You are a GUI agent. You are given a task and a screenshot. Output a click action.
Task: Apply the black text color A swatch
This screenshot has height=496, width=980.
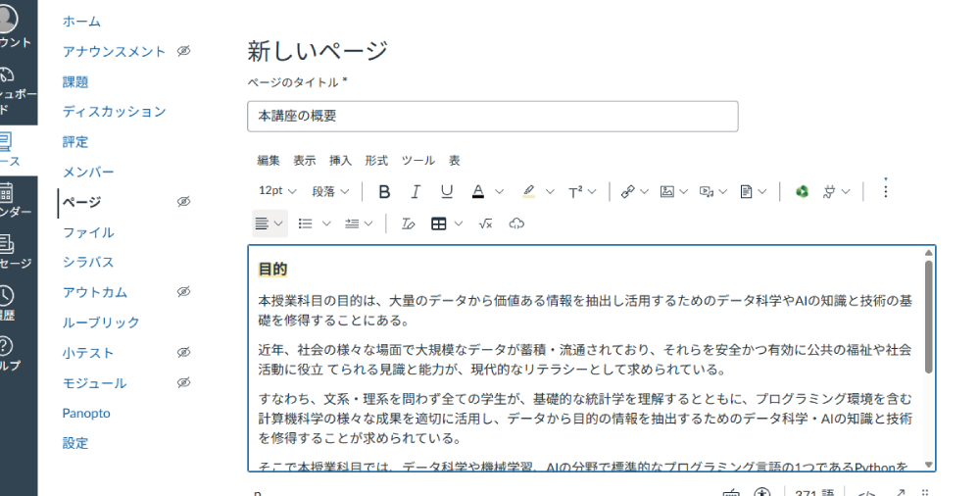pyautogui.click(x=478, y=191)
